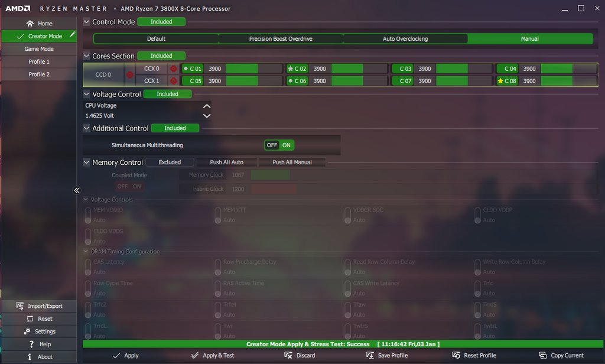
Task: Click the dot marker on core C 01
Action: click(x=186, y=69)
